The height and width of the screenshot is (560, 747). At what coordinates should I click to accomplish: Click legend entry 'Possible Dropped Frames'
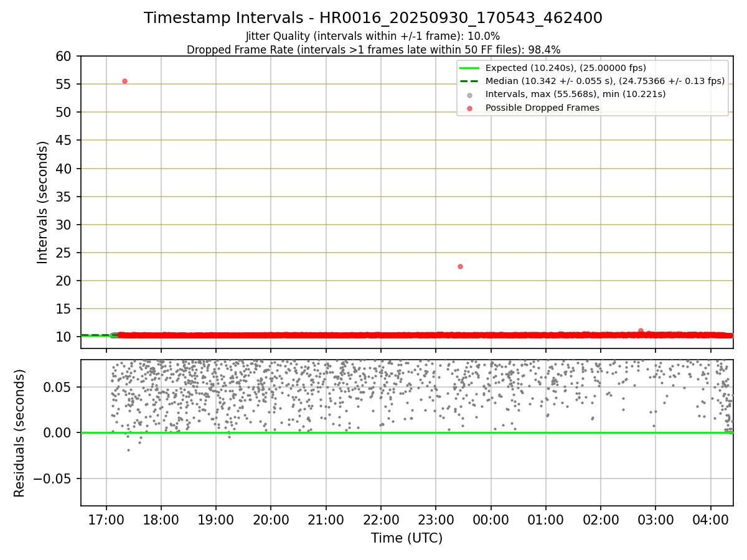542,108
